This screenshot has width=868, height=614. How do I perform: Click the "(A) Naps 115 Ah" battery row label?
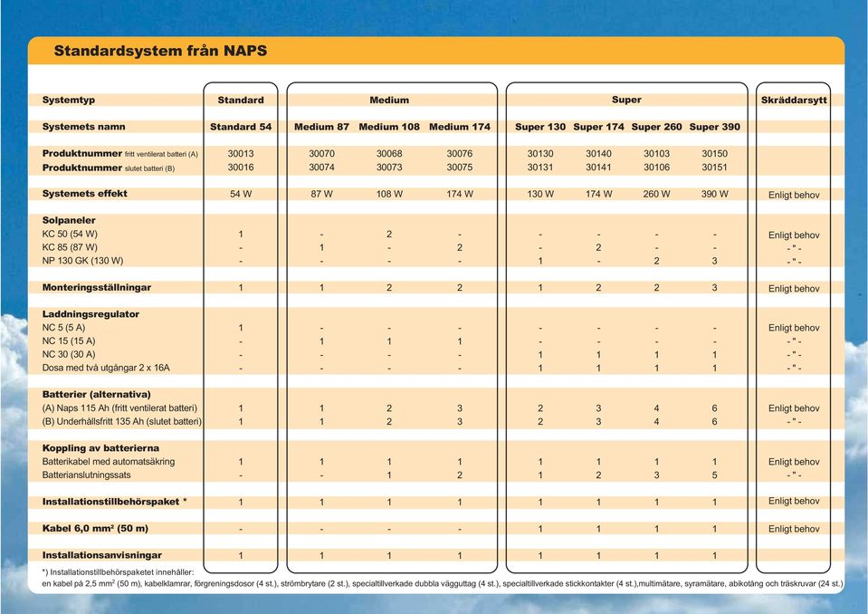click(x=119, y=408)
